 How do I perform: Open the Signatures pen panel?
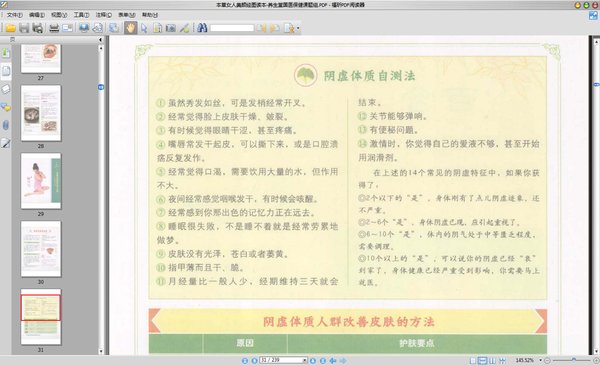click(5, 143)
